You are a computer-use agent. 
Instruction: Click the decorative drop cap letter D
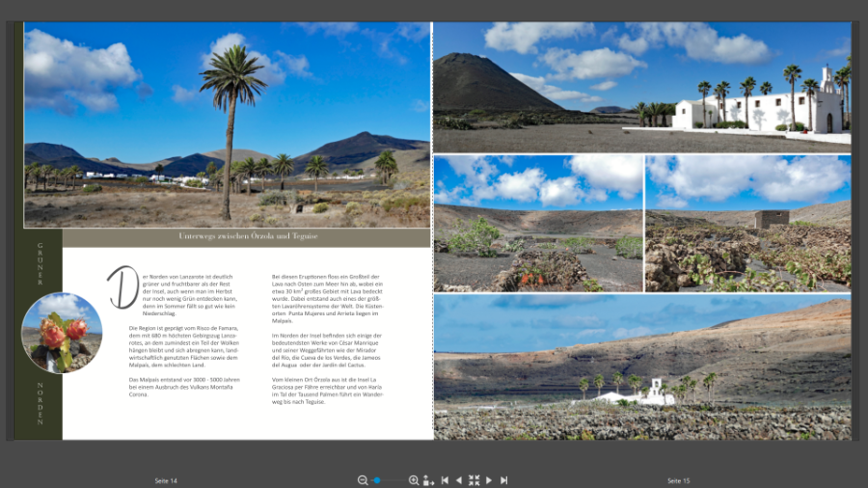[x=122, y=288]
